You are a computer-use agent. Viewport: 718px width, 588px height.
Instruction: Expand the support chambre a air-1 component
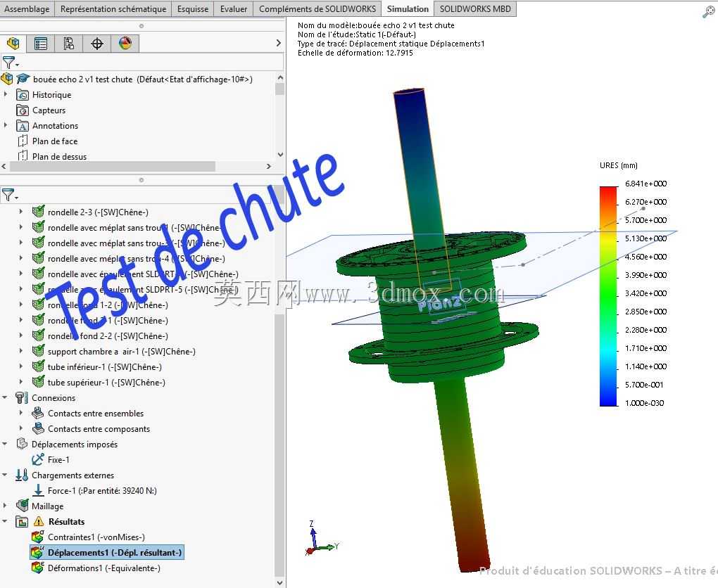[21, 351]
